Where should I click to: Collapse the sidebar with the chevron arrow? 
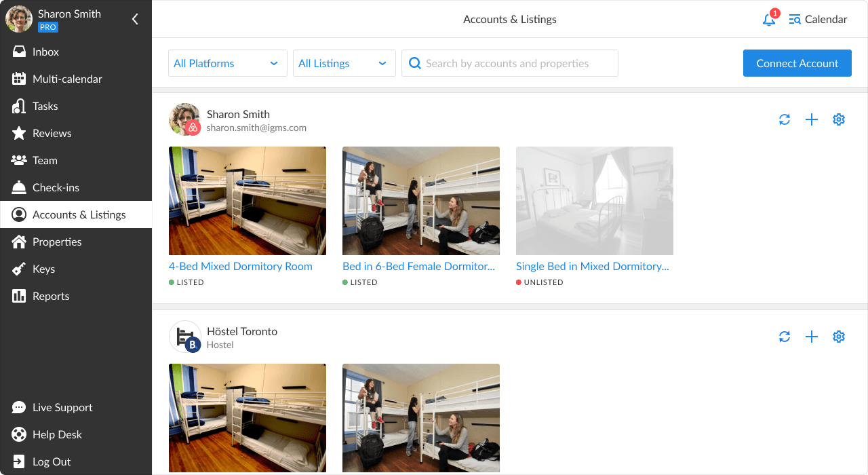click(135, 20)
